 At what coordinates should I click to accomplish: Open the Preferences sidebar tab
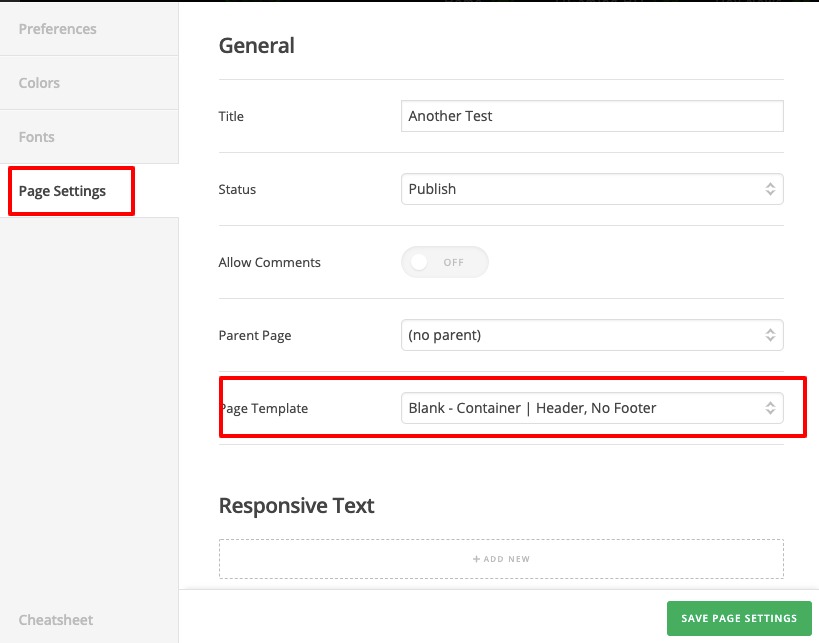click(x=57, y=29)
